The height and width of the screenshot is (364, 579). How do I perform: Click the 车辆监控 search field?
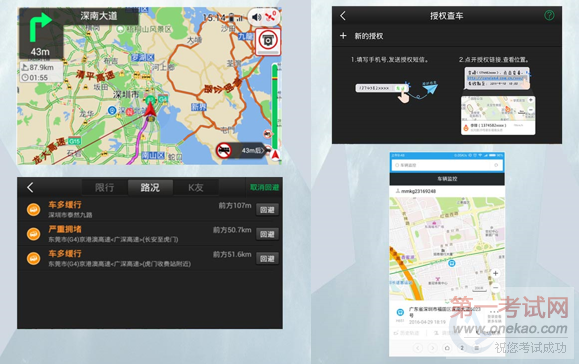click(447, 165)
